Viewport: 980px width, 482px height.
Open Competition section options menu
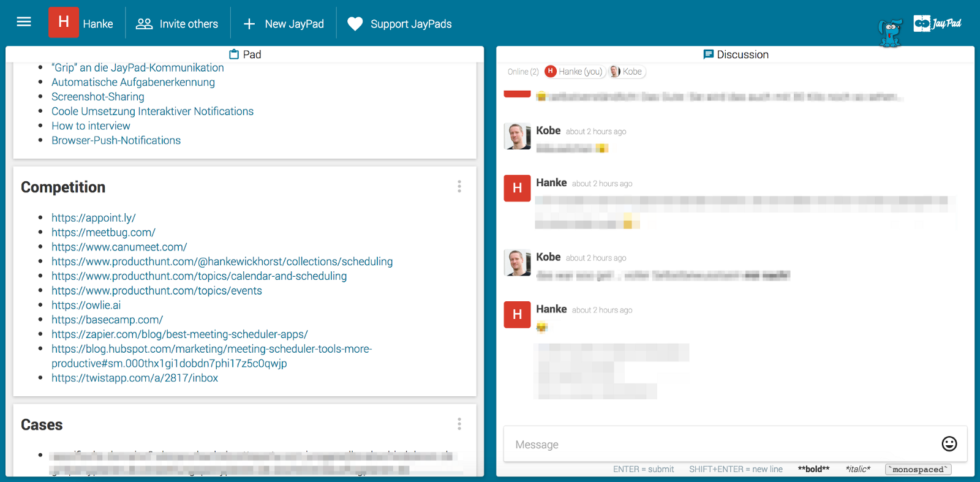click(459, 187)
